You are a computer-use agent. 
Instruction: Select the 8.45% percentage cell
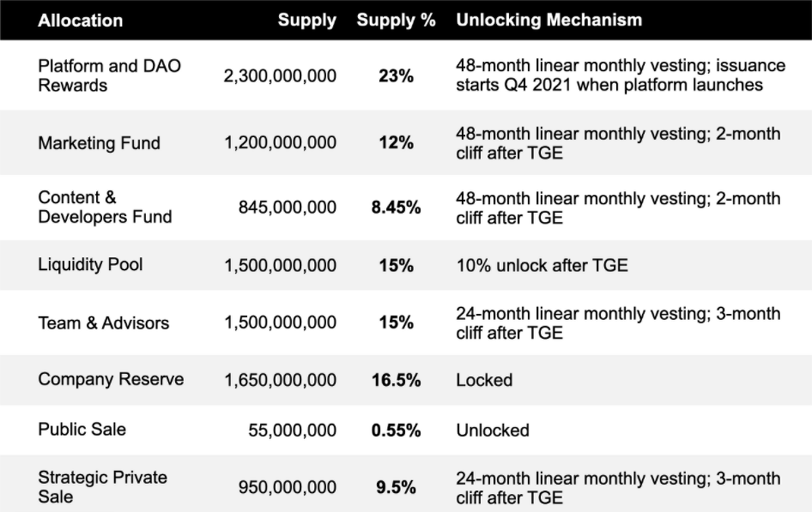[396, 208]
